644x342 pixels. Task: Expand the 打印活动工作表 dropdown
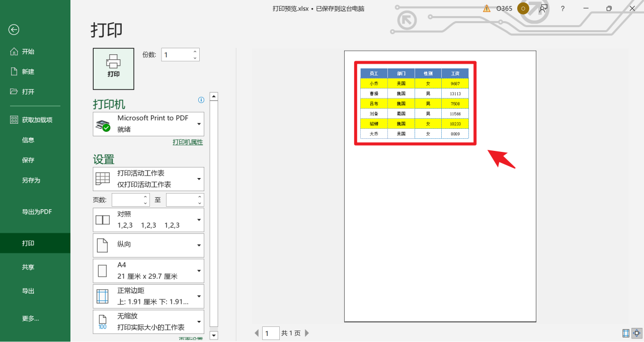[x=148, y=179]
